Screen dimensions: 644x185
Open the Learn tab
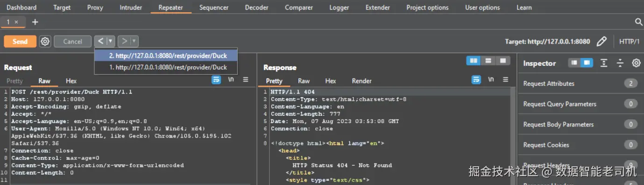pos(524,7)
